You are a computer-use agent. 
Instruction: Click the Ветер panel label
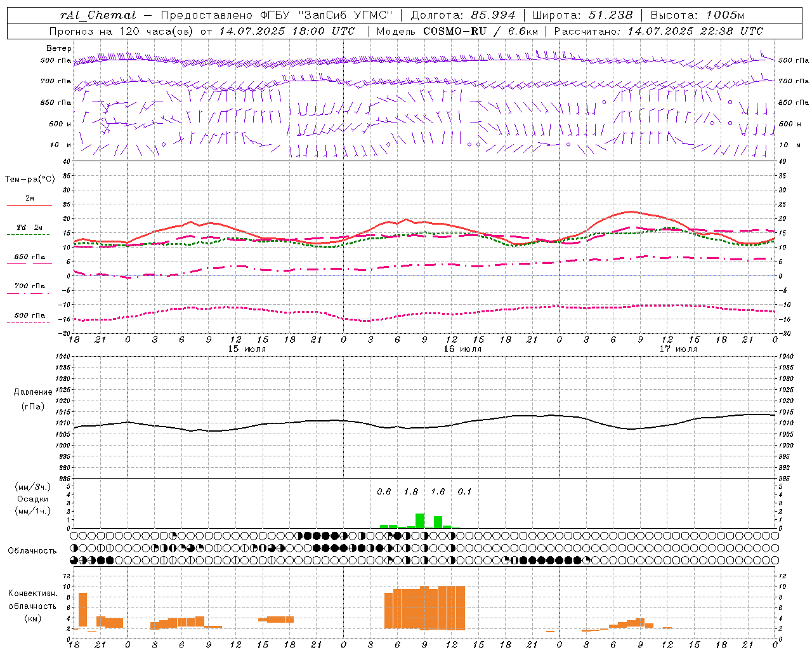tap(59, 48)
